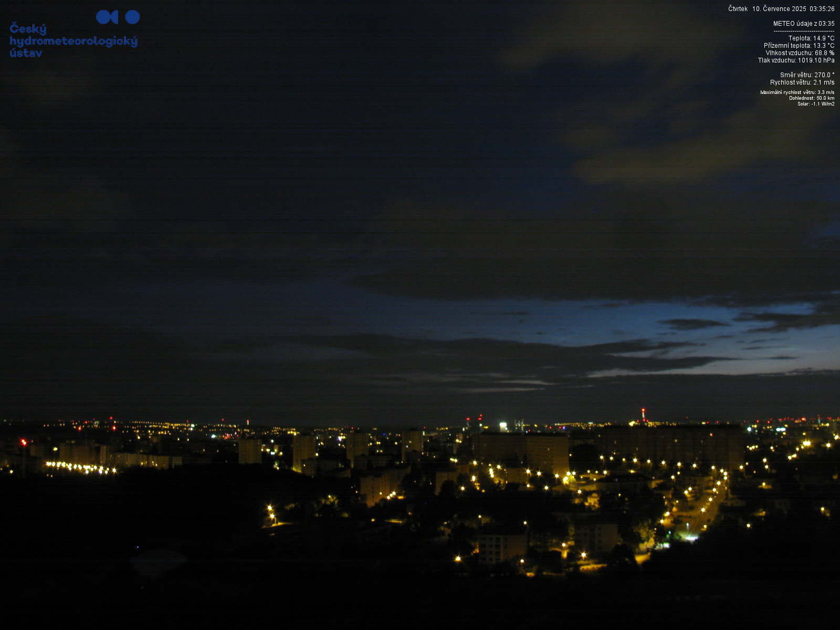Click the Český hydrometeorologický ústav logo symbol
The image size is (840, 630).
pyautogui.click(x=118, y=17)
